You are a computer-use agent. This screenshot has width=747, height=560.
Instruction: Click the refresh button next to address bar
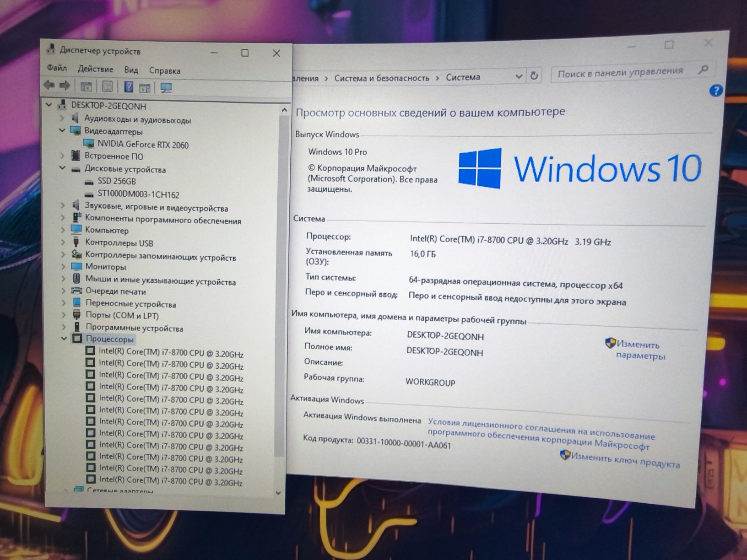(x=534, y=75)
